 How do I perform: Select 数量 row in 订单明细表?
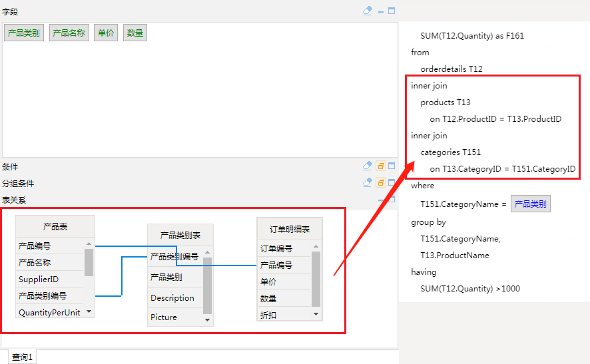coord(284,299)
